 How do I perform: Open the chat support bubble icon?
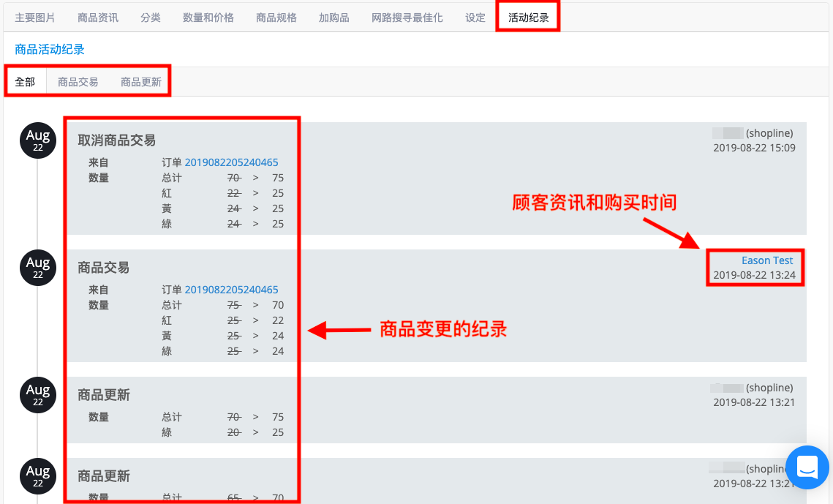tap(807, 467)
